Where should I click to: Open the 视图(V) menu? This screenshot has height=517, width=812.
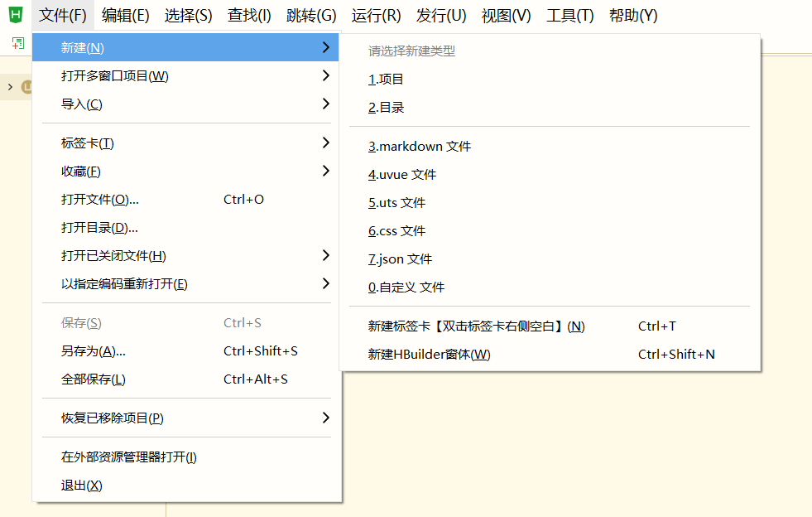click(506, 16)
